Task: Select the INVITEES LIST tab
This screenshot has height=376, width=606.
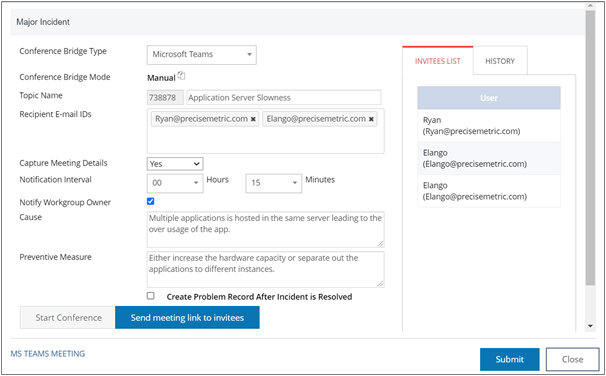Action: pyautogui.click(x=437, y=61)
